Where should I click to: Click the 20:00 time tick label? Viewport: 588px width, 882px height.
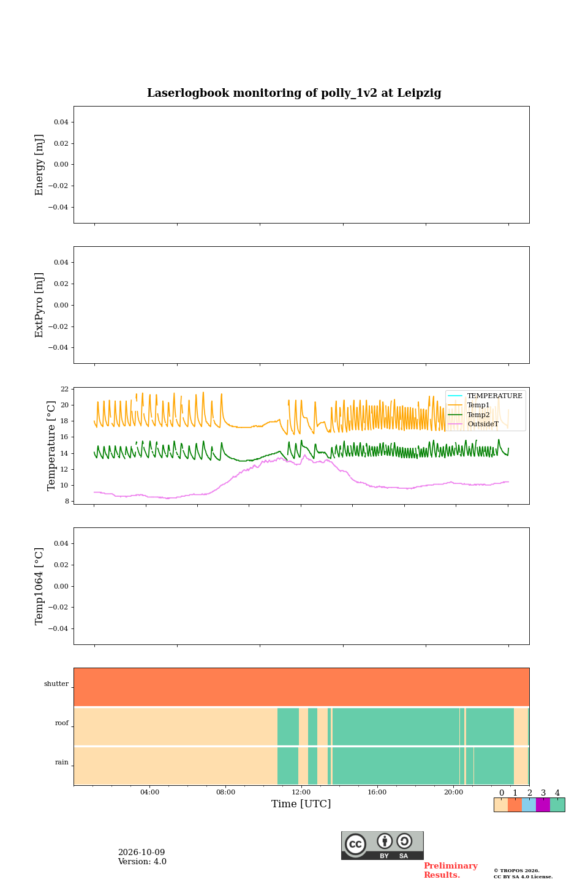click(453, 792)
